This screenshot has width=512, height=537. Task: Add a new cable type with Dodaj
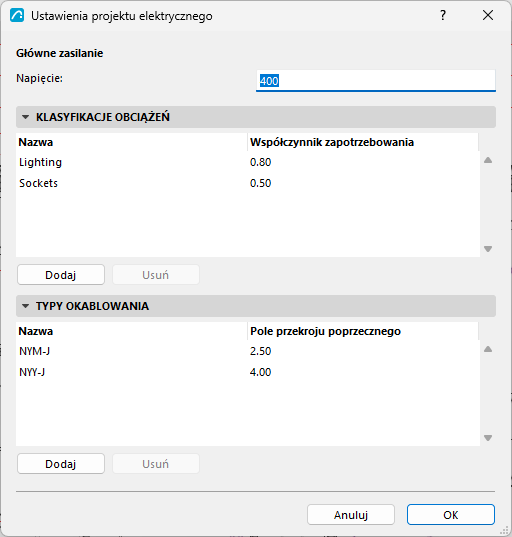point(61,464)
